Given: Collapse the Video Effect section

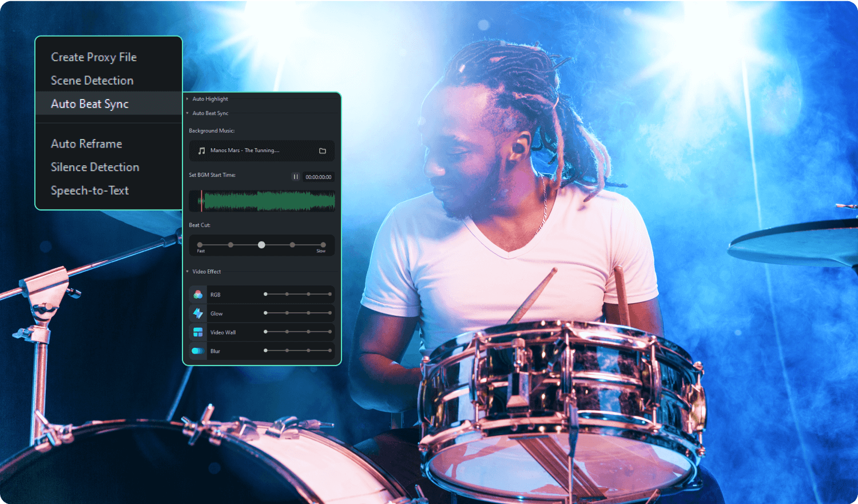Looking at the screenshot, I should (x=188, y=272).
